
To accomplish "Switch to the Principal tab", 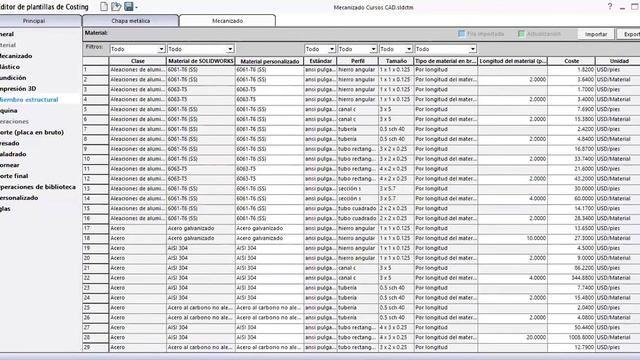I will (x=34, y=20).
